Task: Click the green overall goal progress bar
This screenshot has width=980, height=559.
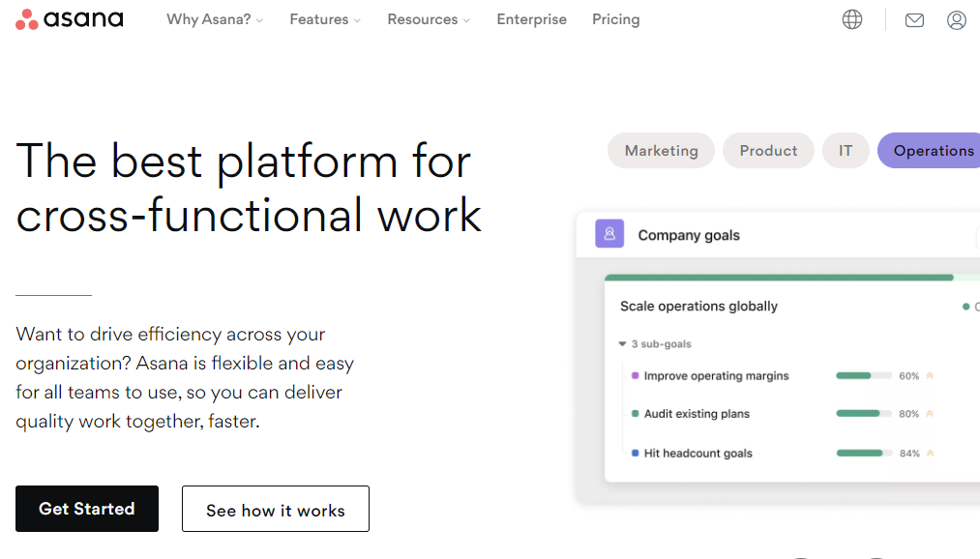Action: click(x=779, y=278)
